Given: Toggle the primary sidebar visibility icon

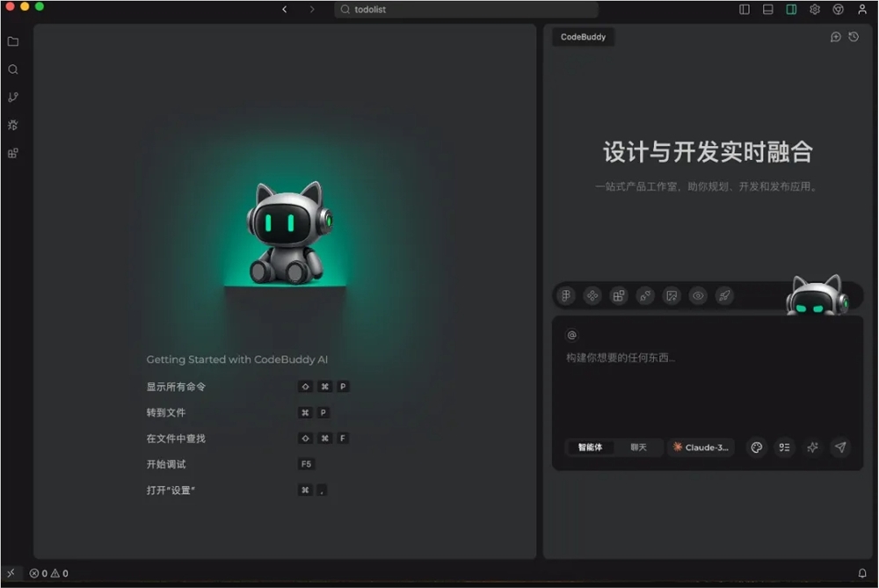Looking at the screenshot, I should tap(745, 9).
